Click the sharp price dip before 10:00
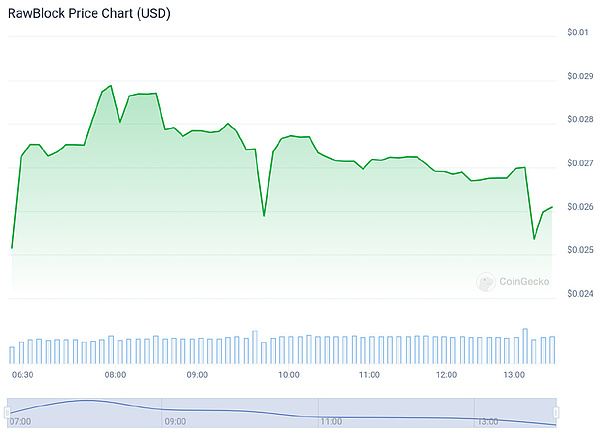 pos(264,215)
